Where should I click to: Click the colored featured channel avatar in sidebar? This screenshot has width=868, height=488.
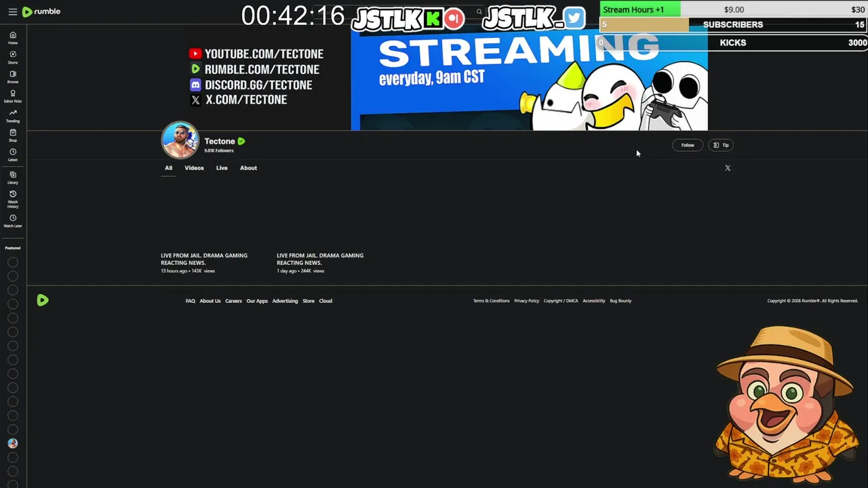13,443
